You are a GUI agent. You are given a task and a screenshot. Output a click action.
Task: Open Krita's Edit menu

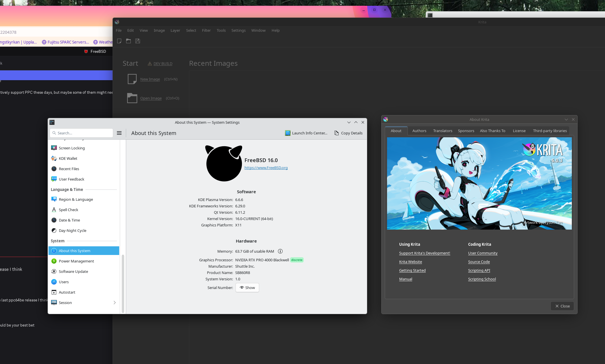pyautogui.click(x=130, y=30)
